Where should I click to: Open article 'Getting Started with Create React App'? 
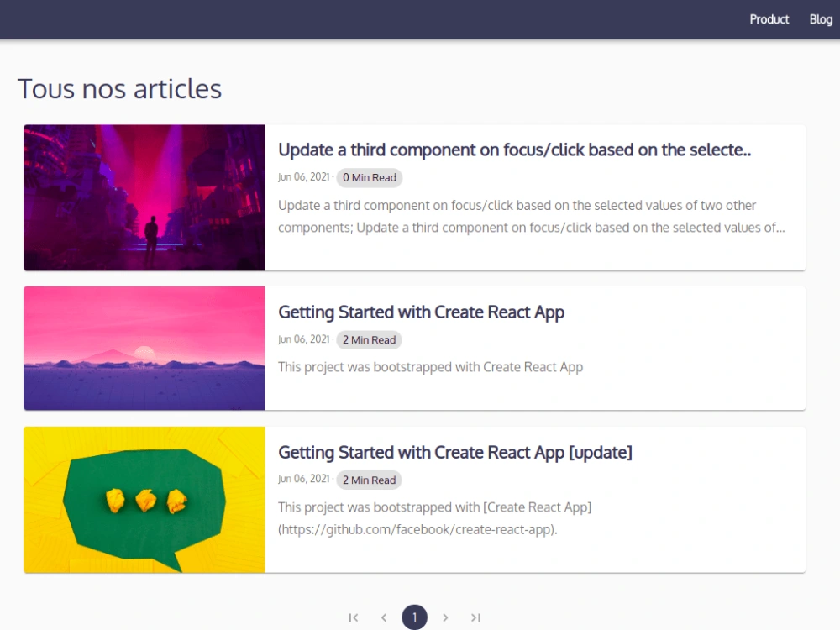click(421, 312)
